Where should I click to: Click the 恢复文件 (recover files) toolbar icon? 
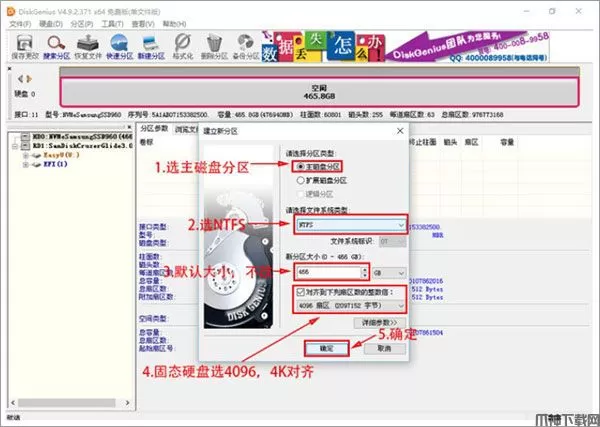tap(88, 47)
